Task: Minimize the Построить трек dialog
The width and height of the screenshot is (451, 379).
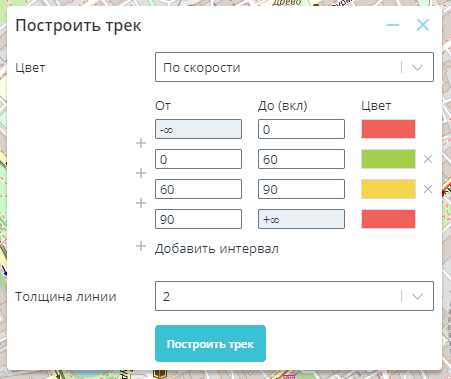Action: (x=393, y=25)
